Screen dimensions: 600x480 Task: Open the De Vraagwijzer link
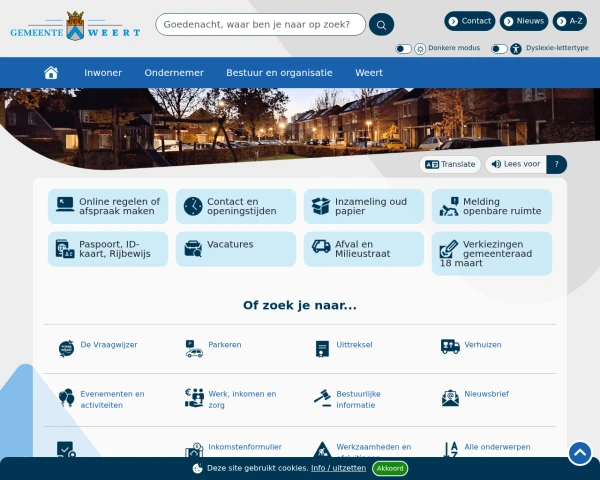pyautogui.click(x=109, y=344)
